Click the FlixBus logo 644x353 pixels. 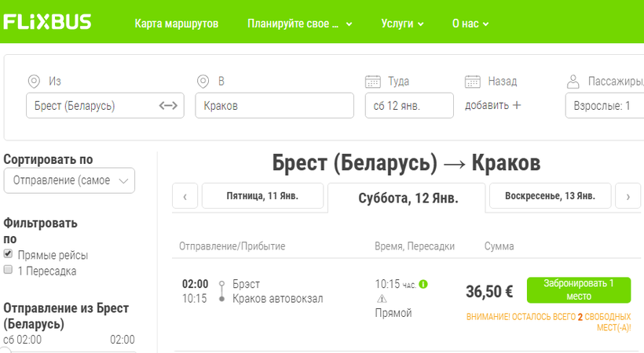(x=48, y=22)
